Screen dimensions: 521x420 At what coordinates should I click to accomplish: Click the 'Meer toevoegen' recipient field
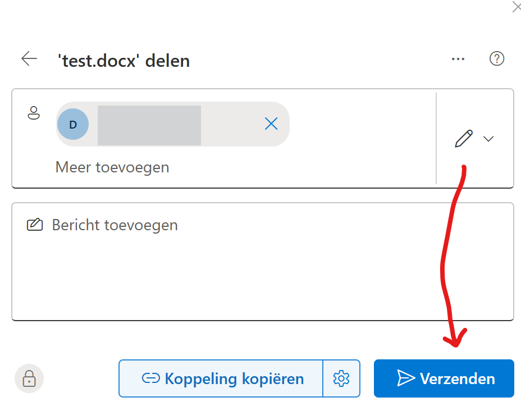(112, 167)
